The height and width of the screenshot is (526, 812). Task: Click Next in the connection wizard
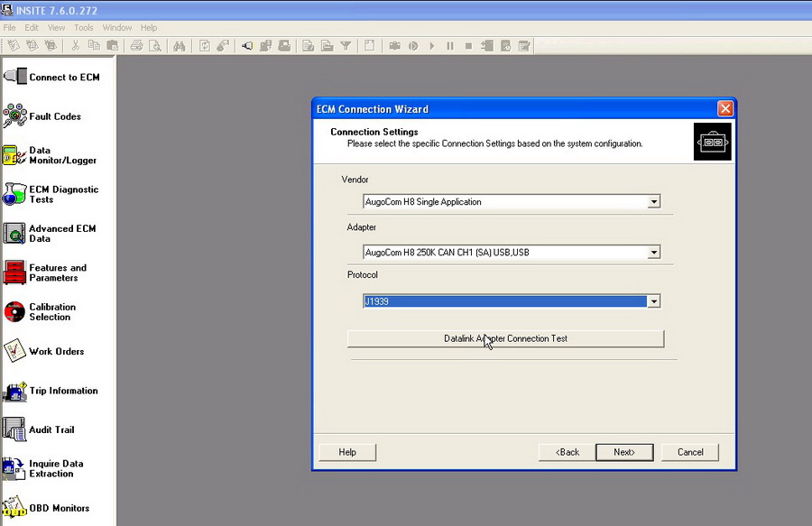coord(624,452)
